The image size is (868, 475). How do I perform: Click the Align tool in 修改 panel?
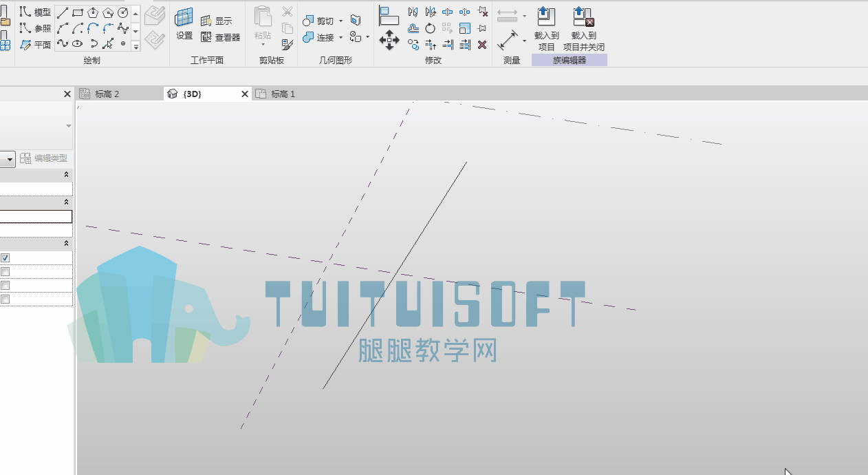[x=389, y=15]
